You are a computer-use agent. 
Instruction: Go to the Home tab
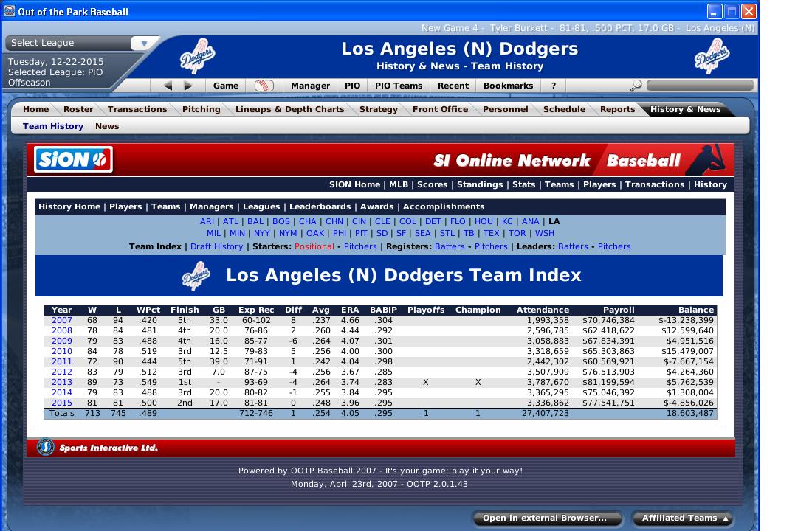click(x=35, y=109)
